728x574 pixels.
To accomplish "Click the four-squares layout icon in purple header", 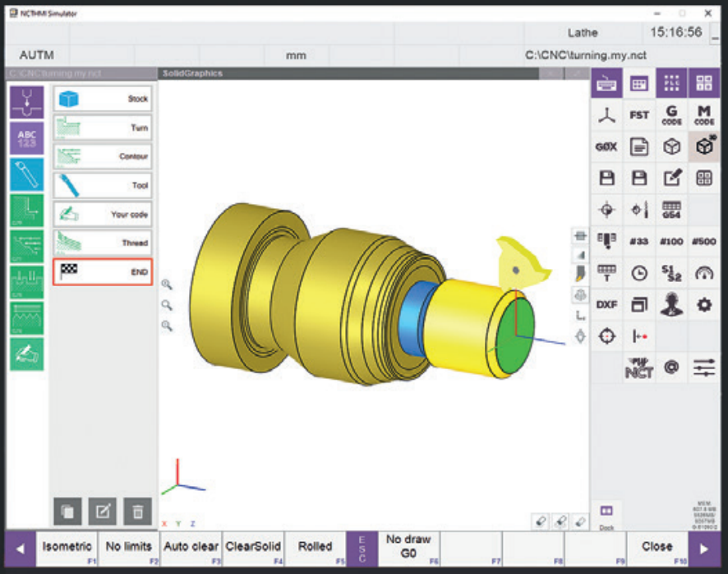I will [704, 84].
